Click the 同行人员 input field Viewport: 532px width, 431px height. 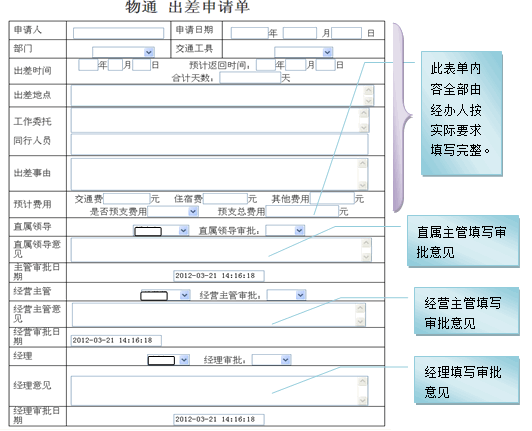[x=220, y=144]
